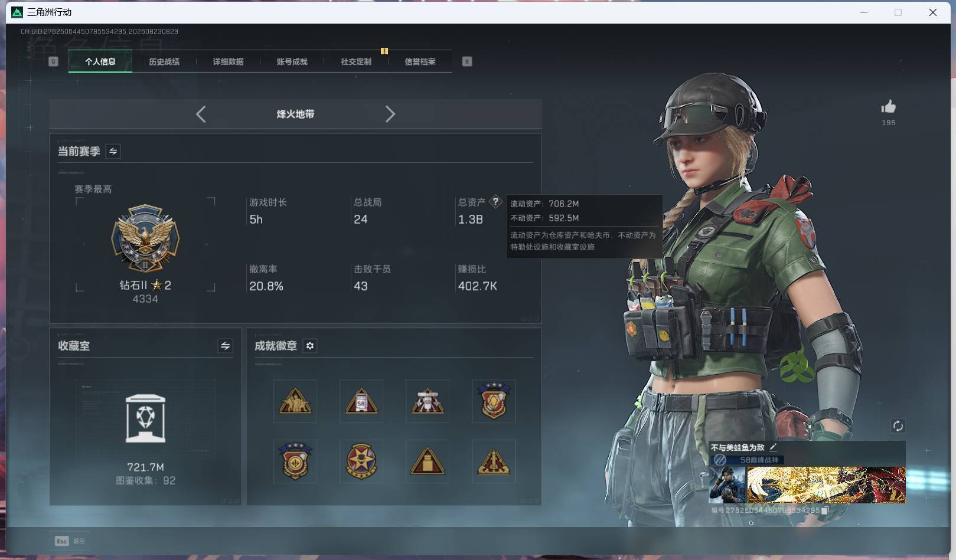Click the 721.7M collection value

(145, 467)
